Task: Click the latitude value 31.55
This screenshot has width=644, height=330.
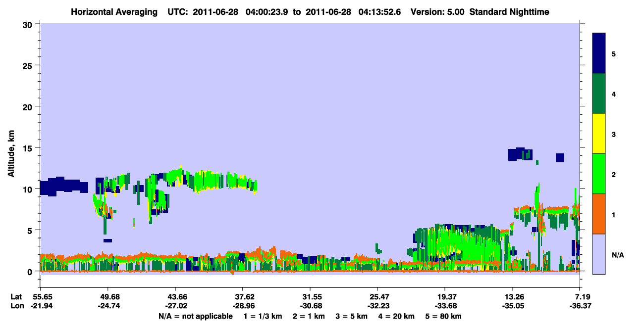Action: click(310, 297)
